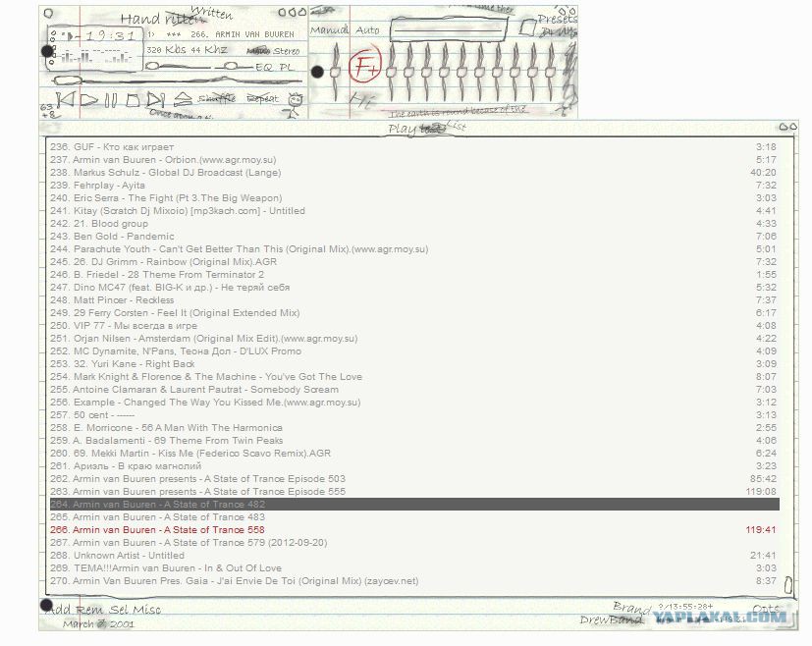Viewport: 812px width, 646px height.
Task: Click the stick figure About icon
Action: pyautogui.click(x=295, y=105)
